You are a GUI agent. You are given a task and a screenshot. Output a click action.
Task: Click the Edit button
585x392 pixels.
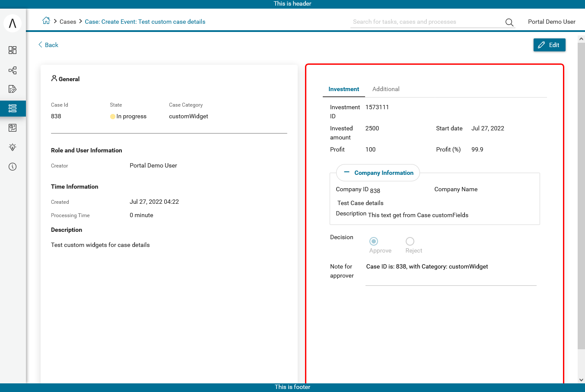(x=549, y=45)
